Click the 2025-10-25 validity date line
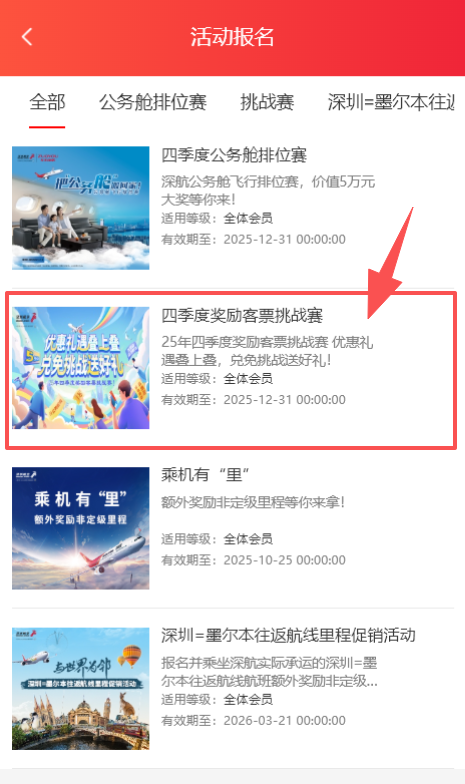The image size is (465, 784). click(254, 560)
